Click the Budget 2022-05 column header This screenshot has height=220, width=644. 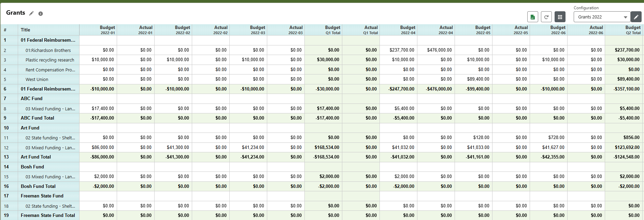pyautogui.click(x=474, y=30)
